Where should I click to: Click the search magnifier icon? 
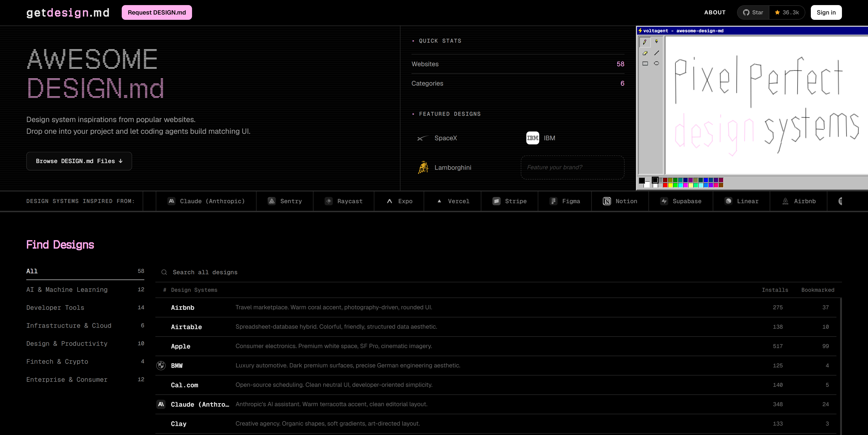coord(164,272)
